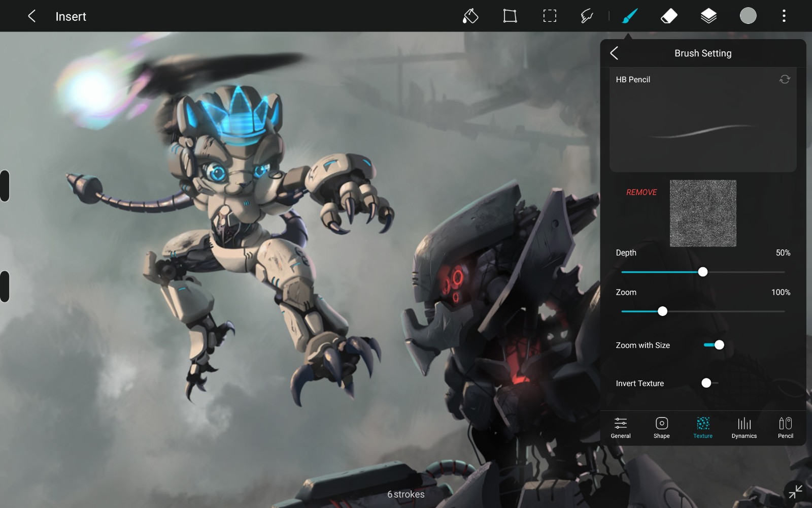Choose the dashed rectangle selection tool

tap(549, 16)
